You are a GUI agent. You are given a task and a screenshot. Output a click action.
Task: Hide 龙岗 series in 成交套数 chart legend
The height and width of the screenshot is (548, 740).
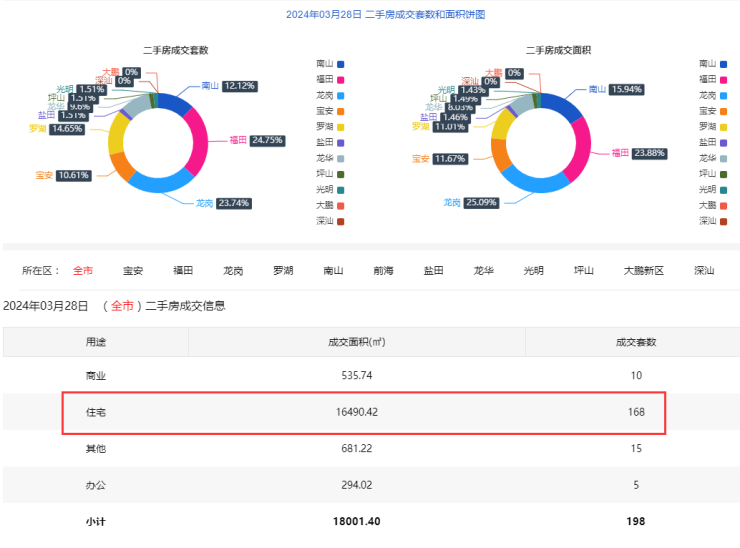click(330, 95)
